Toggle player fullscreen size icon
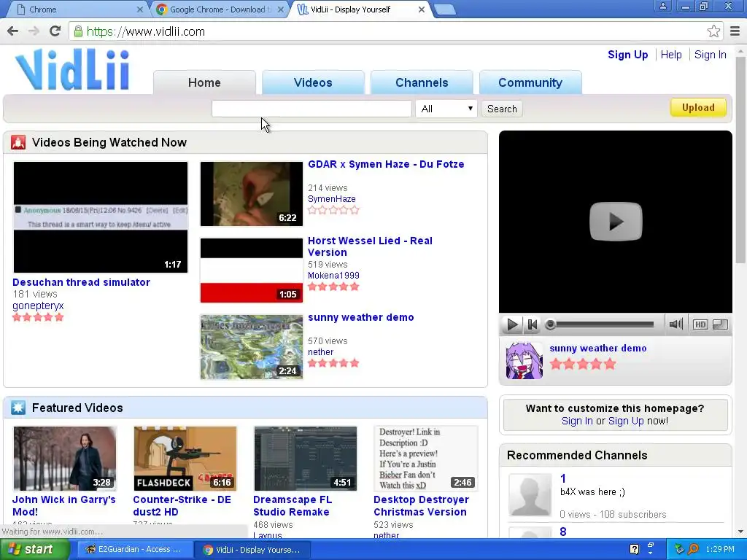747x560 pixels. tap(720, 324)
